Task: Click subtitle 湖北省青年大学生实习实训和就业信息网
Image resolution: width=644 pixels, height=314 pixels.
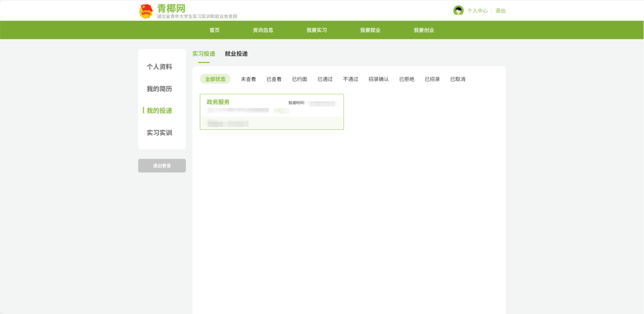Action: pos(197,17)
